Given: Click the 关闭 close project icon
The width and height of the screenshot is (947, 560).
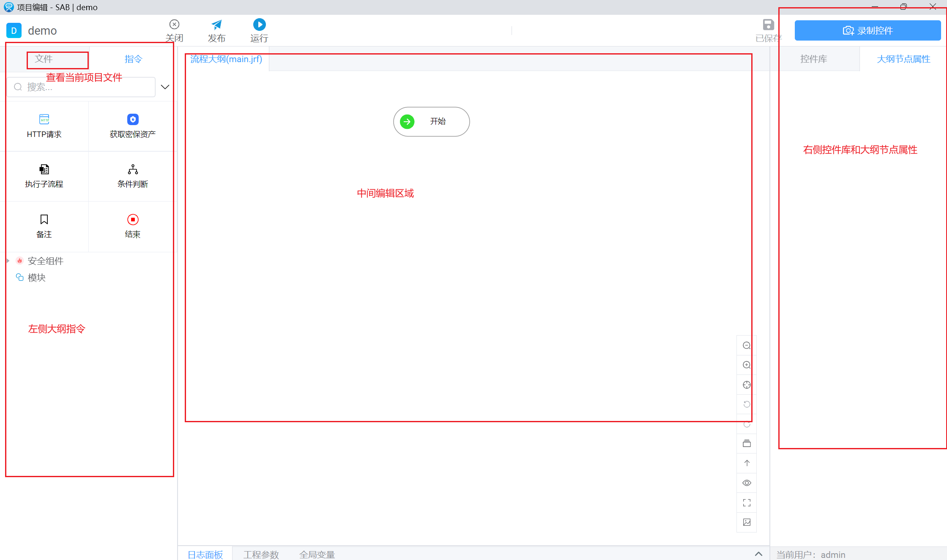Looking at the screenshot, I should tap(174, 25).
